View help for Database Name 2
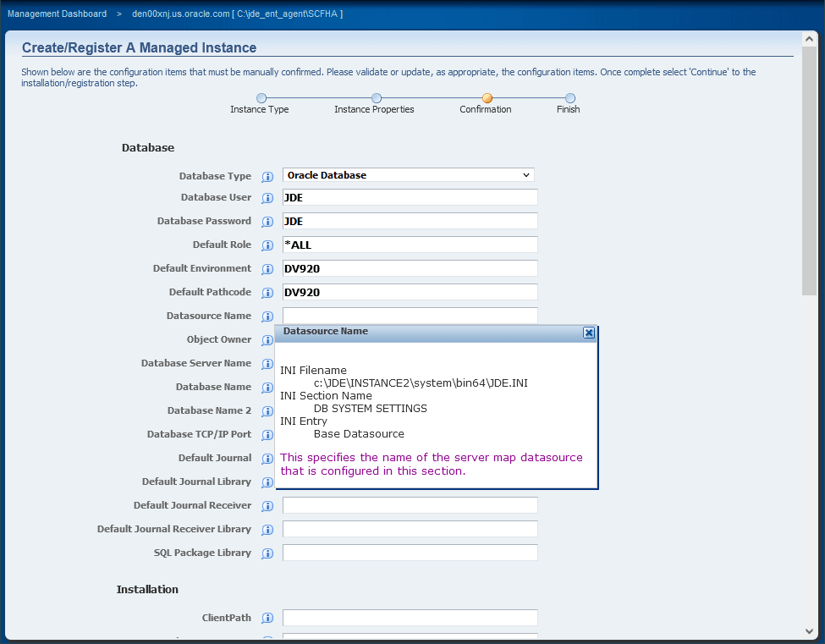Screen dimensions: 825x644 point(267,411)
